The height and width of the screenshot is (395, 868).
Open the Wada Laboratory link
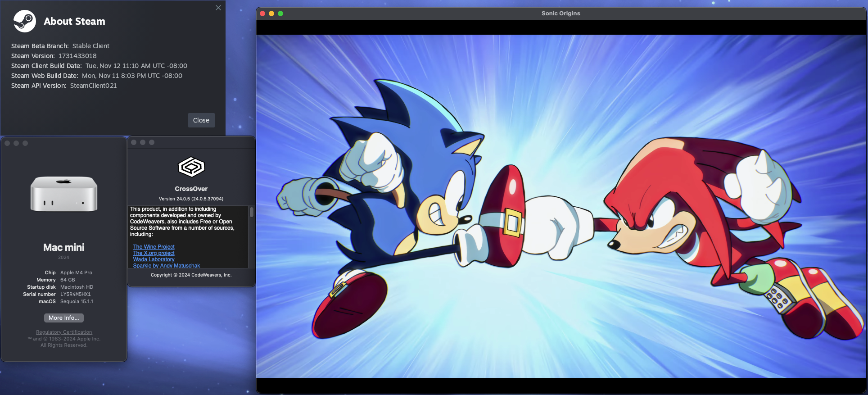click(x=154, y=259)
